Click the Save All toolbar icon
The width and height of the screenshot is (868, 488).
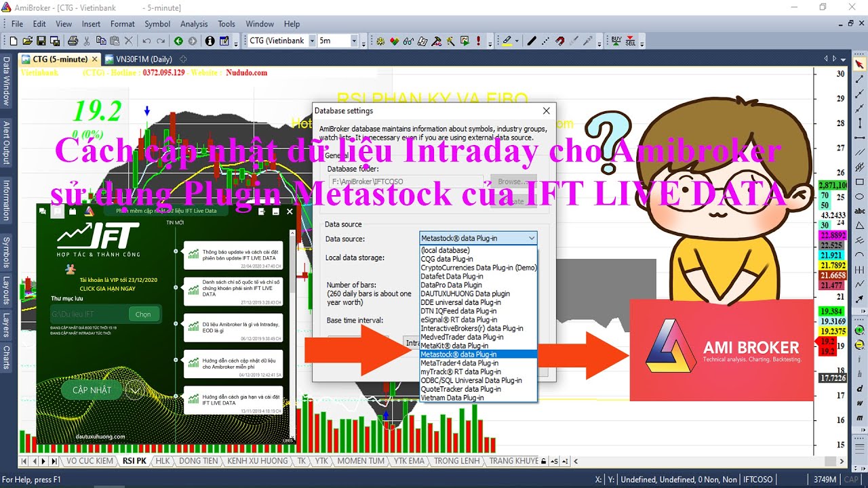[54, 41]
